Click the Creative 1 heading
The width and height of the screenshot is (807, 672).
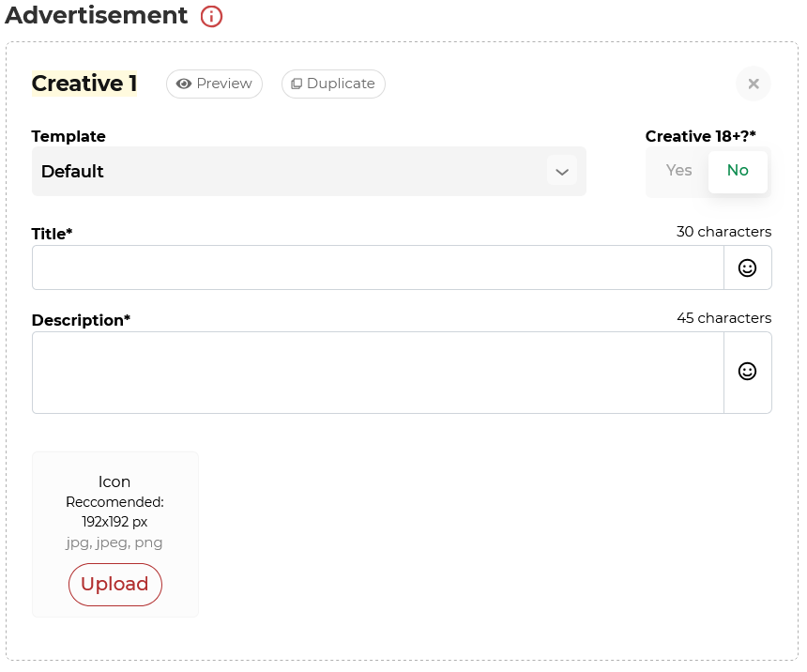tap(84, 84)
